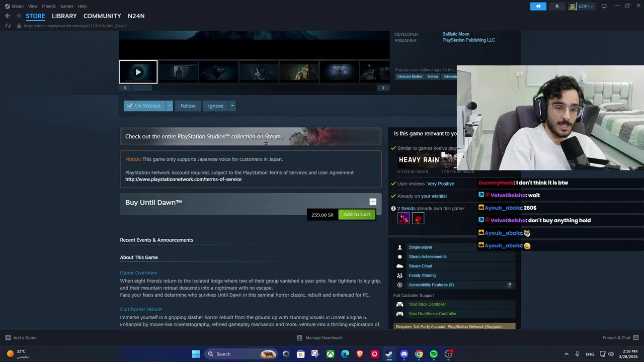Open first friend avatar who owns game
Screen dimensions: 644x362
coord(404,218)
